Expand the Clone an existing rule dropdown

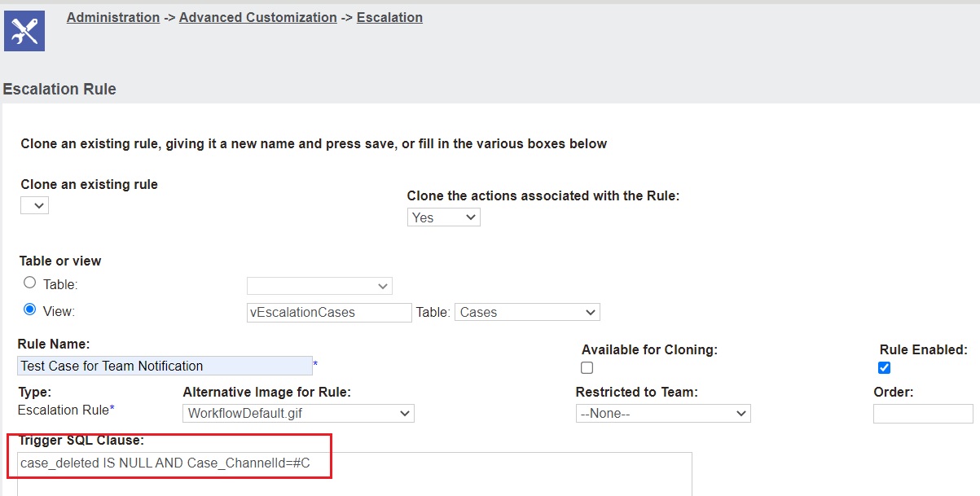34,204
